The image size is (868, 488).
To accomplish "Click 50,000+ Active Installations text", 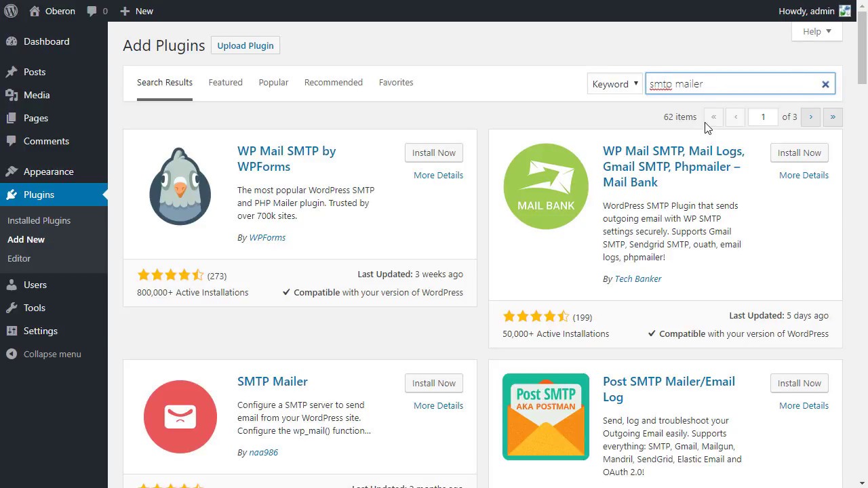I will pos(555,334).
